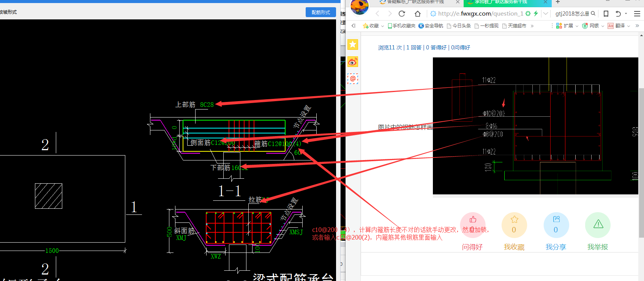
Task: Expand the 网银 dropdown arrow
Action: [x=603, y=26]
